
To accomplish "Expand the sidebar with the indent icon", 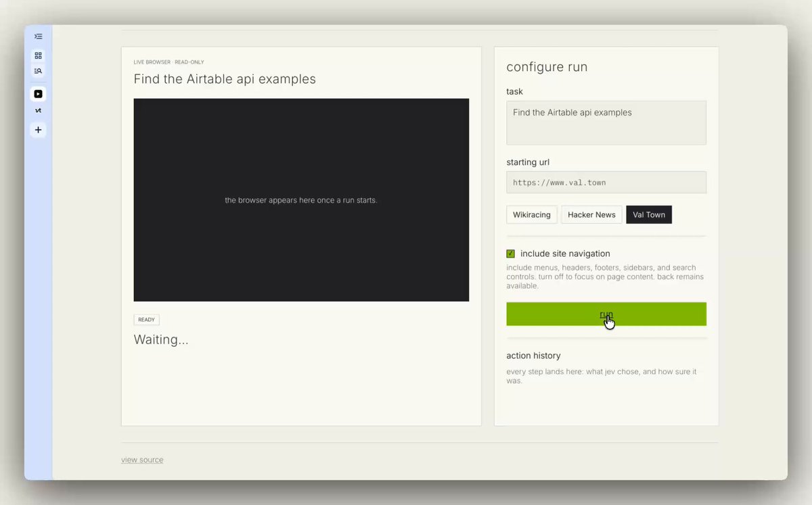I will [x=38, y=37].
